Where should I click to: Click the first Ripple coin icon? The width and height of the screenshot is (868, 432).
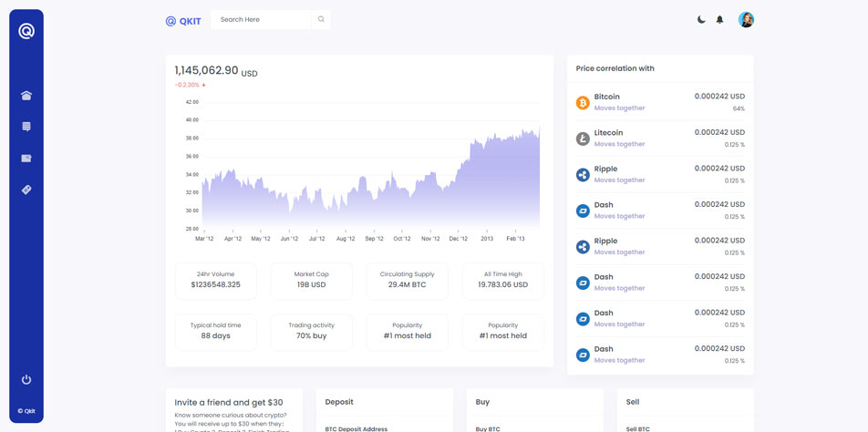(x=583, y=175)
